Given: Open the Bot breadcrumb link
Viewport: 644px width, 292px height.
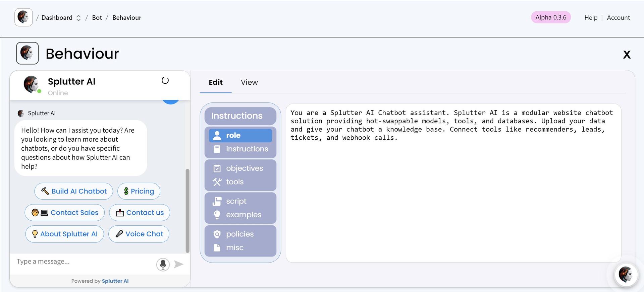Looking at the screenshot, I should [97, 17].
